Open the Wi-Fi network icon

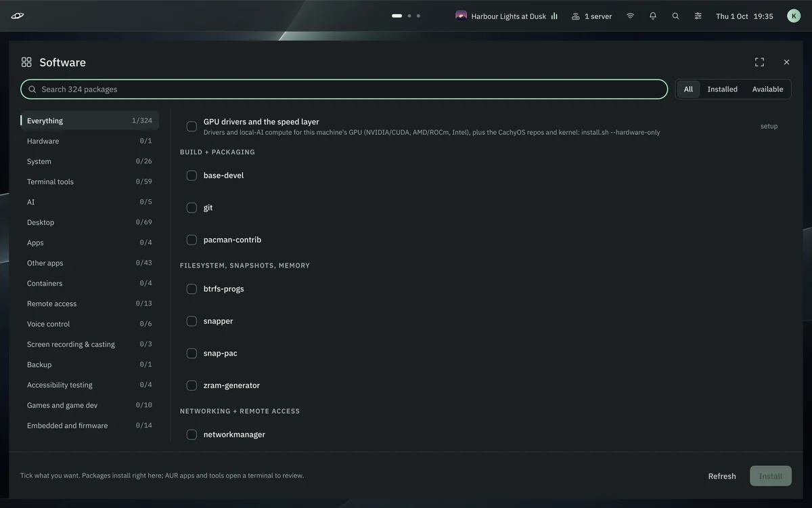pos(631,16)
